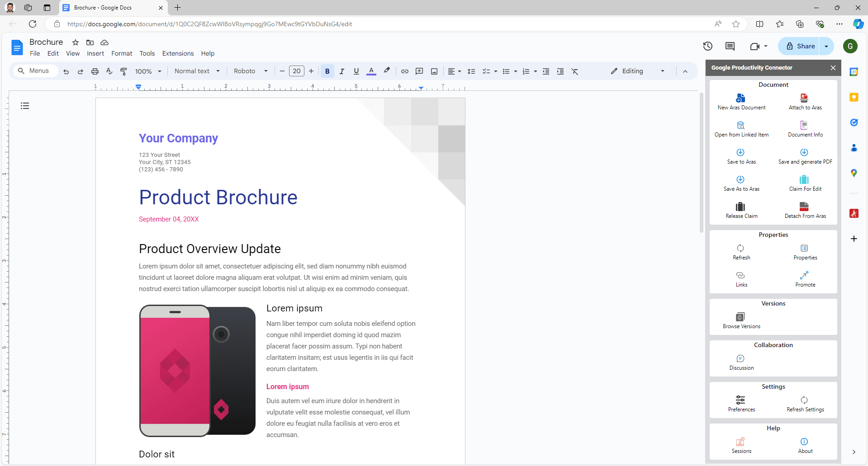This screenshot has height=466, width=868.
Task: Open text color picker
Action: [371, 71]
